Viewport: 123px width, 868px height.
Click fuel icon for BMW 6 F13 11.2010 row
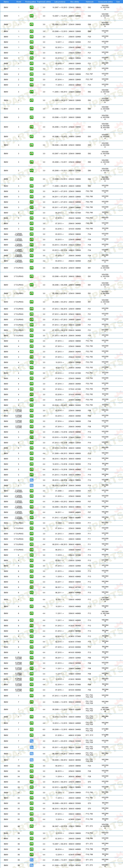pos(31,555)
